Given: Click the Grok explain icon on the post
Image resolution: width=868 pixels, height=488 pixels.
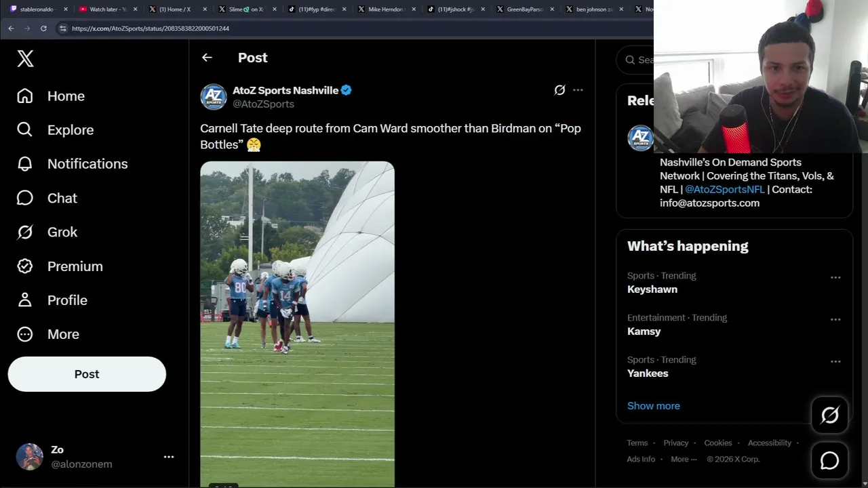Looking at the screenshot, I should coord(559,90).
